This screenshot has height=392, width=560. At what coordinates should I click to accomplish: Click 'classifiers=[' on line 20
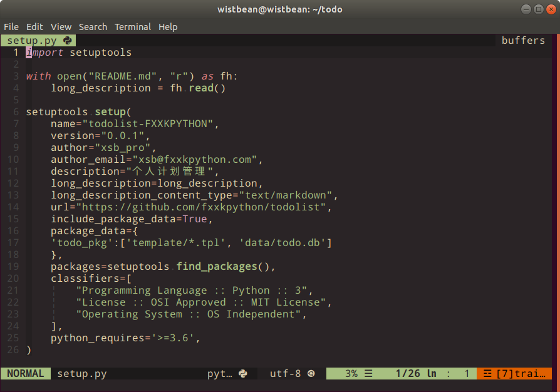91,279
